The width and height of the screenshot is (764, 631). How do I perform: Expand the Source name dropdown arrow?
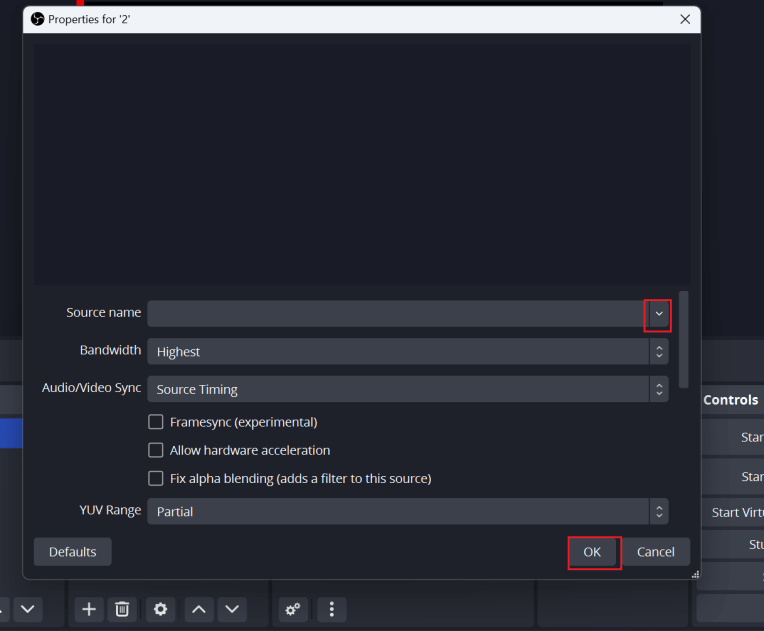click(x=658, y=314)
